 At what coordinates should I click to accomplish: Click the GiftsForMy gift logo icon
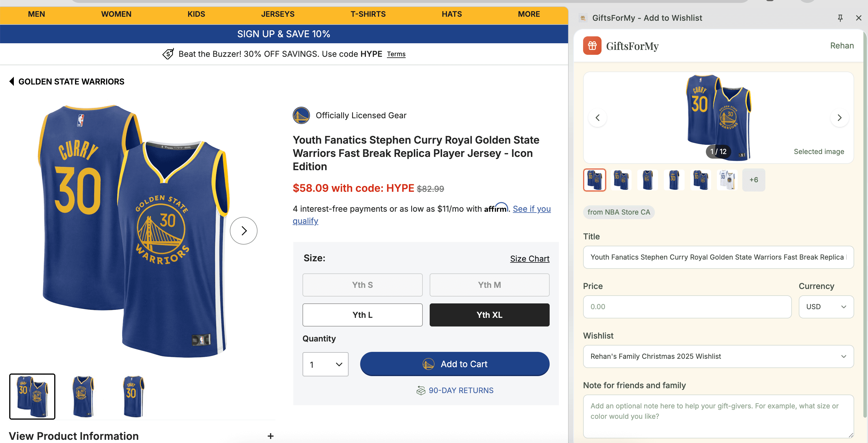[592, 46]
